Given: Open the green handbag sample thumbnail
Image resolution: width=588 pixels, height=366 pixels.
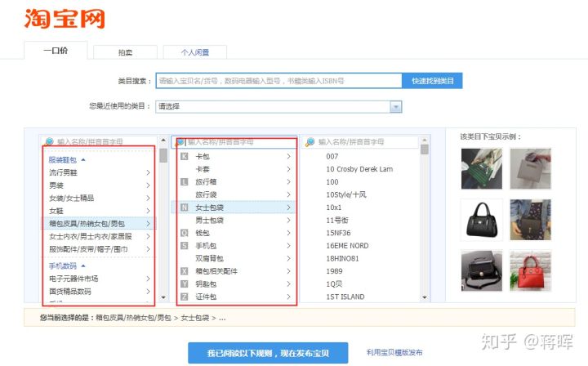Looking at the screenshot, I should (x=482, y=169).
